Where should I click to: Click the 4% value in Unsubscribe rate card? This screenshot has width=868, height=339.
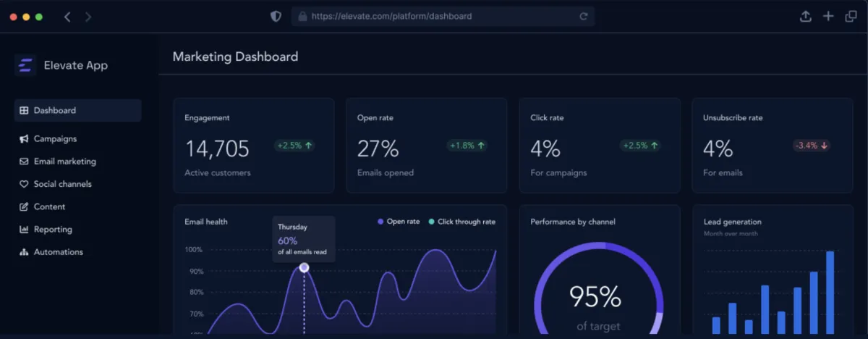point(718,149)
